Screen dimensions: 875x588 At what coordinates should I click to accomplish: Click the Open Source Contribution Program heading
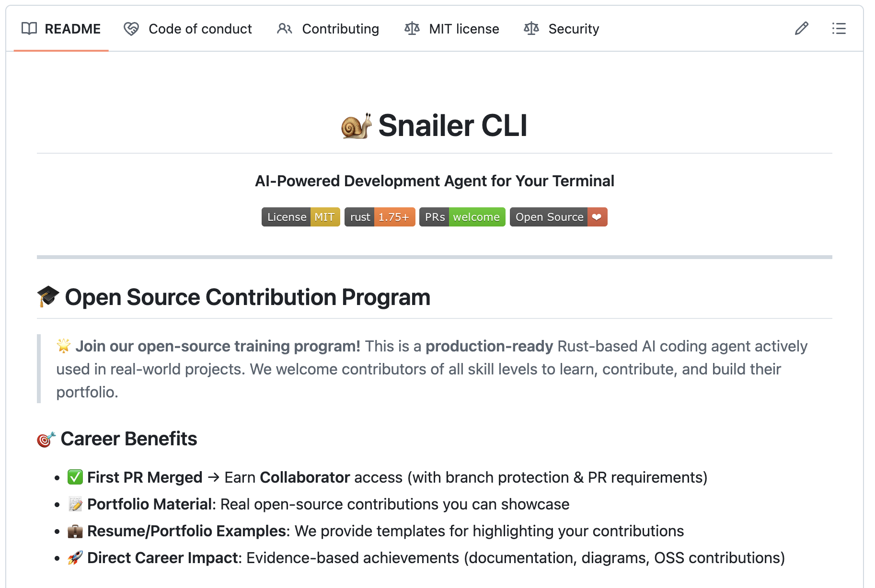[247, 297]
